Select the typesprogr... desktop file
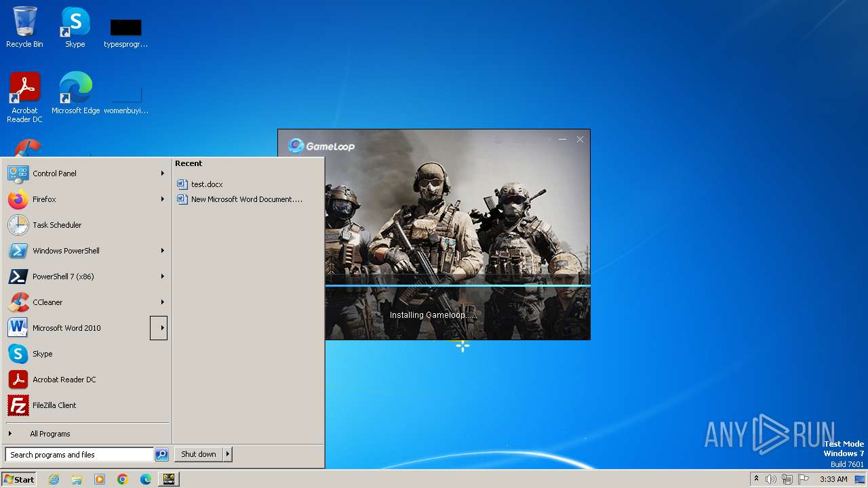868x488 pixels. point(125,33)
